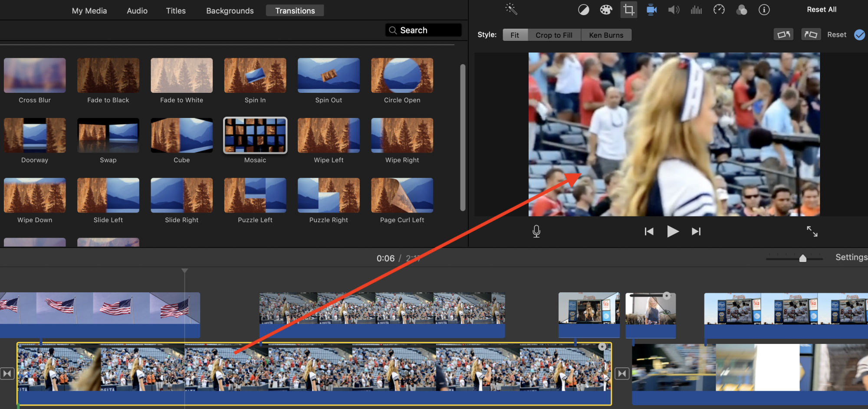Click the magic wand enhance icon
This screenshot has width=868, height=409.
(x=511, y=9)
